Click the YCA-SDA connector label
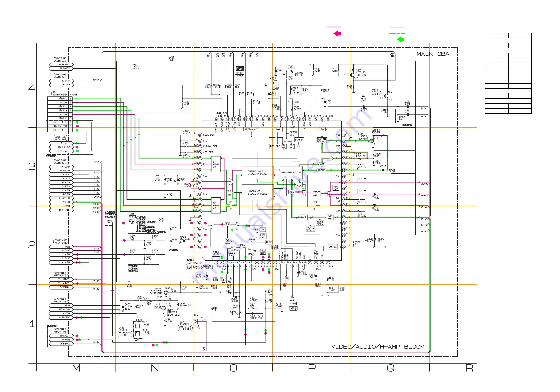Image resolution: width=560 pixels, height=392 pixels. (62, 179)
